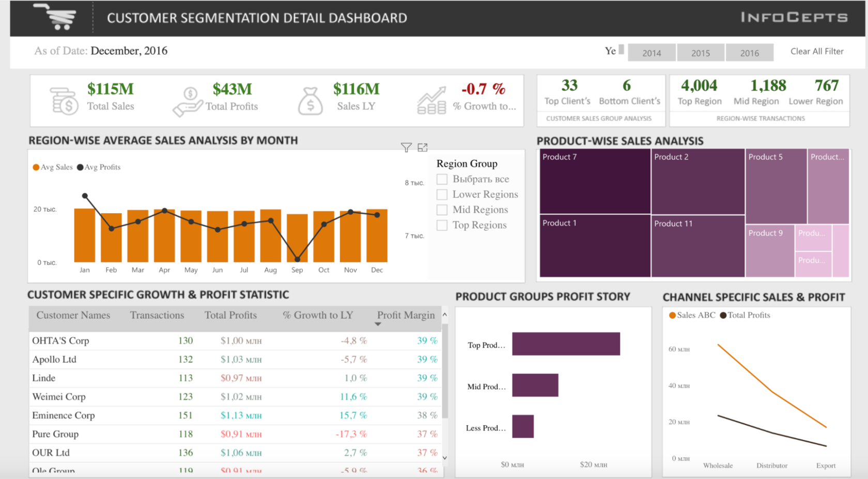868x479 pixels.
Task: Click the 767 Lower Region value
Action: coord(826,85)
